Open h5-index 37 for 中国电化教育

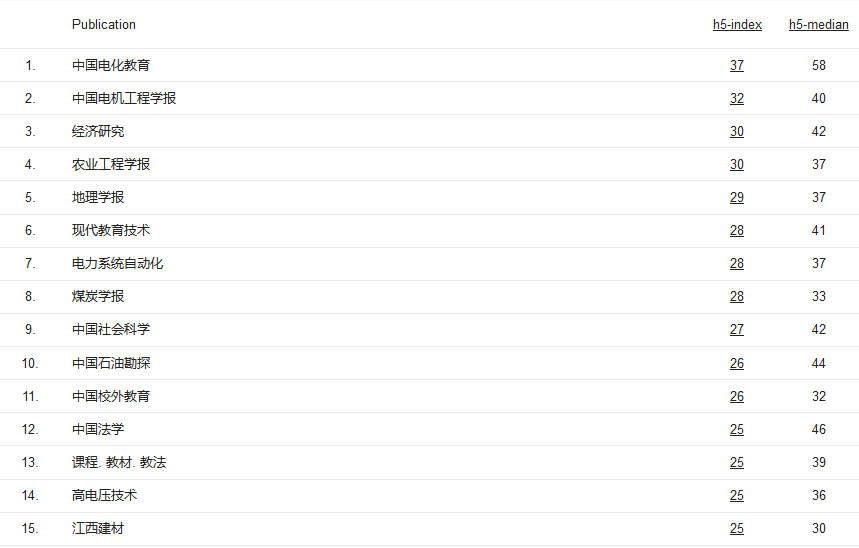point(737,66)
